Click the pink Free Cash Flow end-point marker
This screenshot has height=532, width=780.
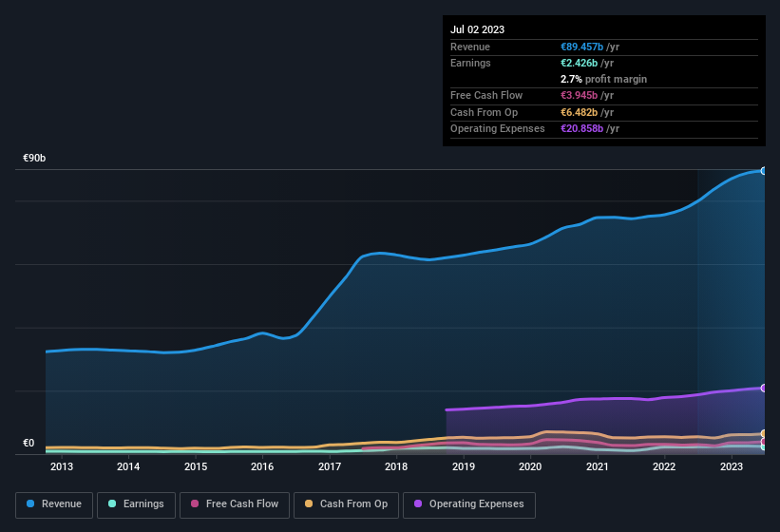763,442
